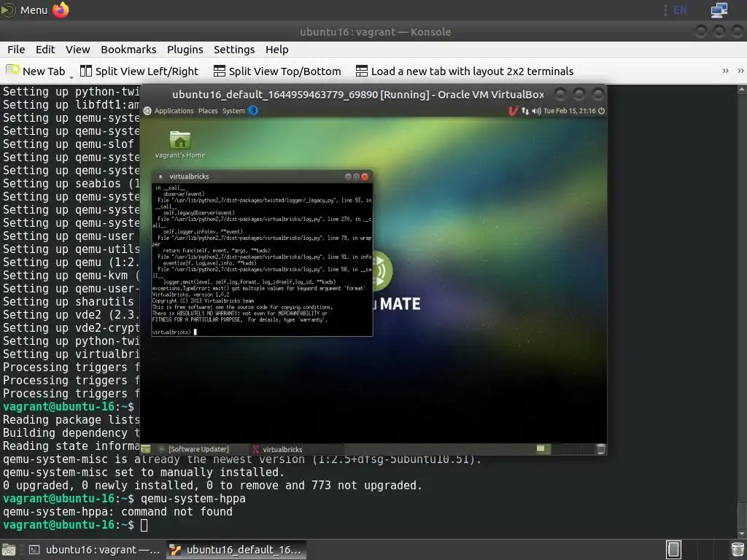Expand the rightmost toolbar overflow chevron

(x=740, y=71)
